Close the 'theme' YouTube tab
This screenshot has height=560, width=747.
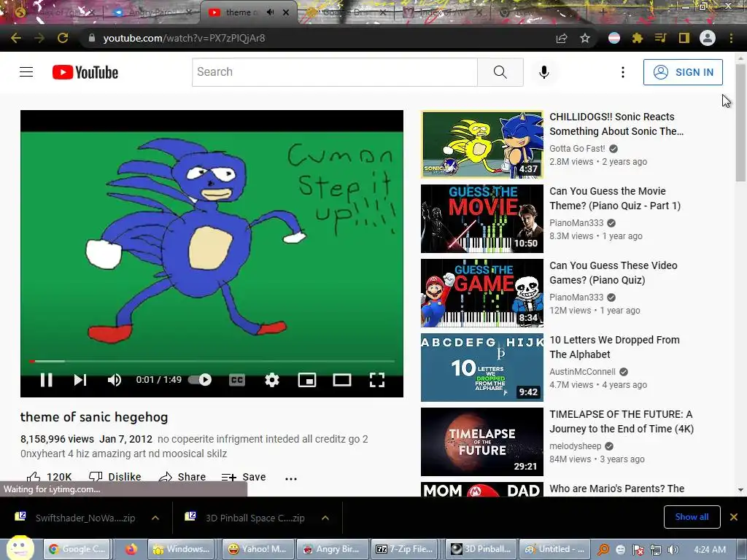(x=286, y=13)
